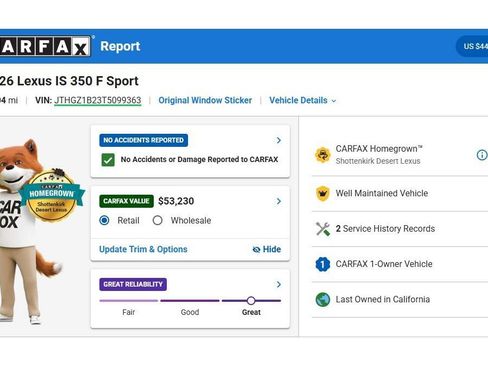Select the Wholesale radio button
Image resolution: width=488 pixels, height=366 pixels.
[157, 220]
